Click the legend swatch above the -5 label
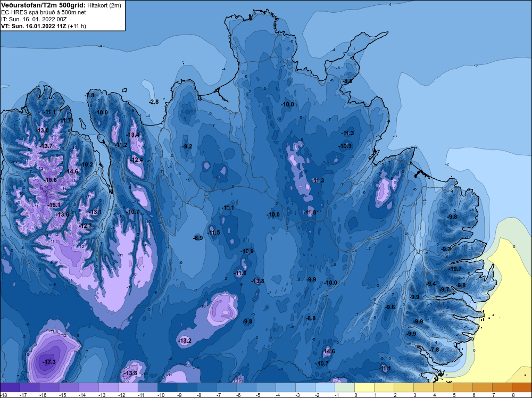The height and width of the screenshot is (398, 532). pos(265,387)
